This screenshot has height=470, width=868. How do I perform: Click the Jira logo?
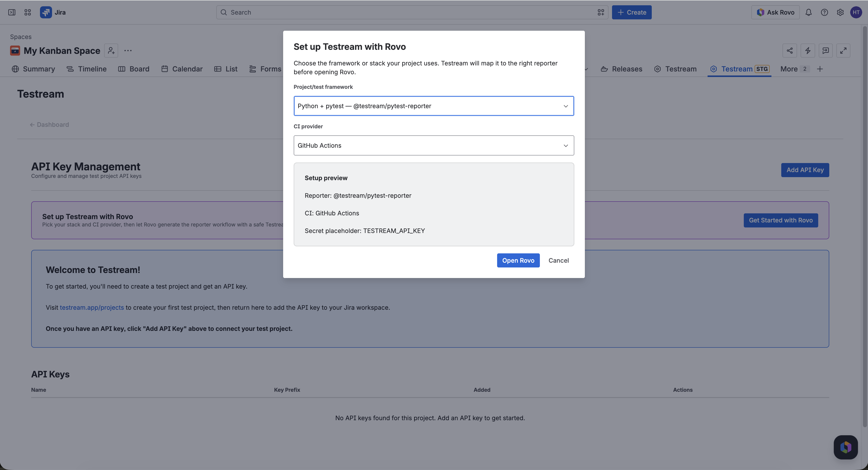coord(53,13)
